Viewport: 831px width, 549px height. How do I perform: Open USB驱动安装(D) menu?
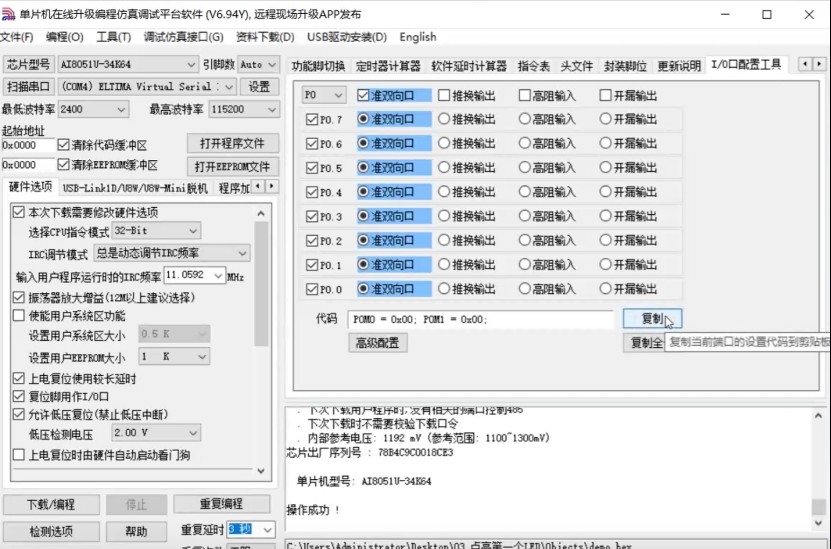[347, 37]
